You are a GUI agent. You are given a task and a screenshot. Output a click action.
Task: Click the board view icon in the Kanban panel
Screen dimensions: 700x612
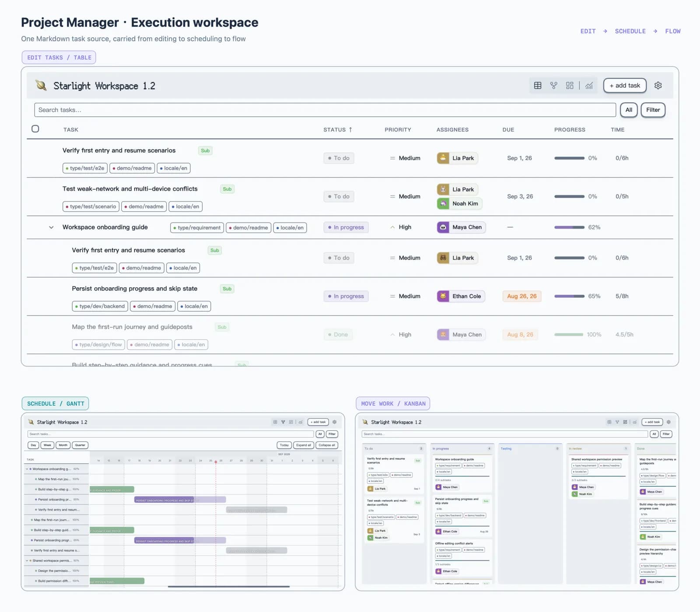point(625,422)
